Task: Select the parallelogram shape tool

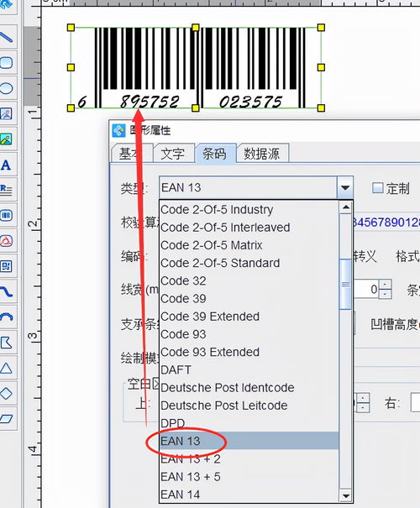Action: click(x=7, y=419)
